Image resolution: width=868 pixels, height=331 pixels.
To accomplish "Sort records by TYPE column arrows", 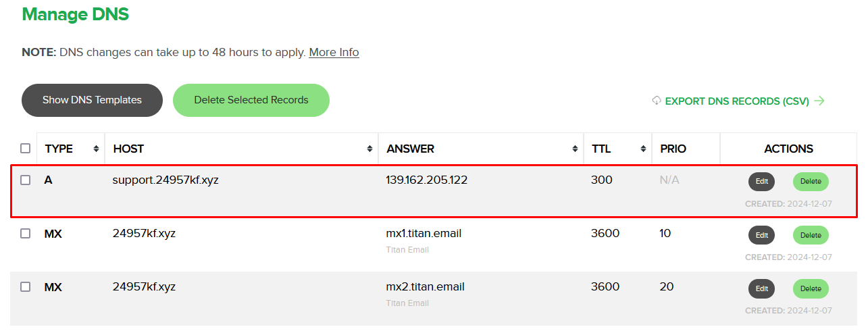I will 96,149.
